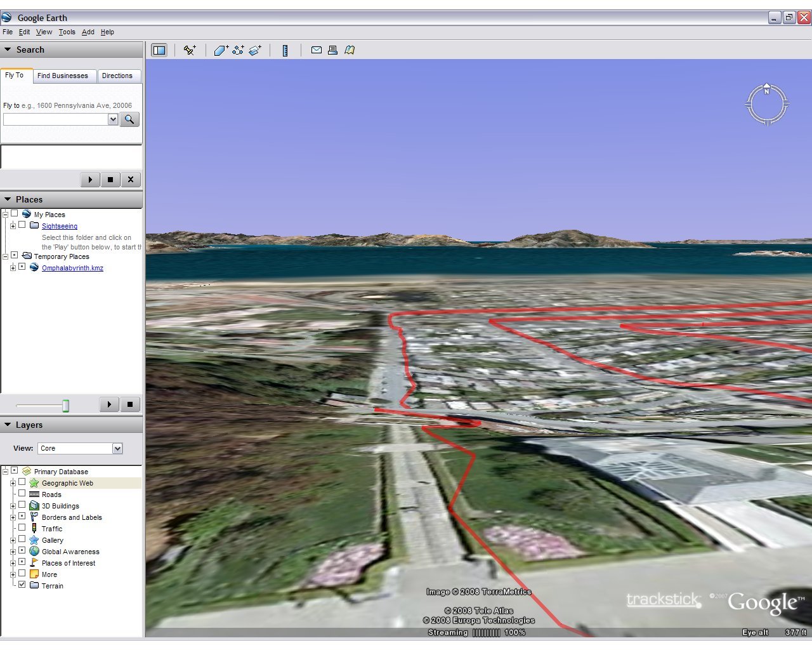Expand the Geographic Web layer node

(13, 483)
